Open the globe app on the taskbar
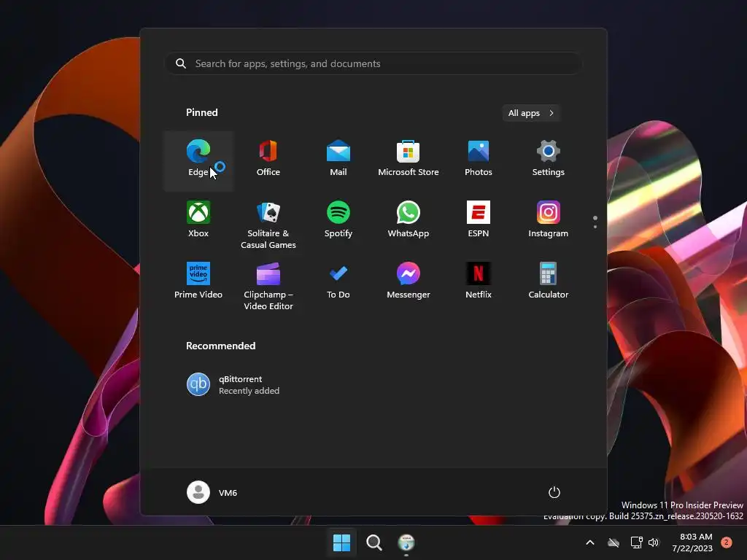Image resolution: width=747 pixels, height=560 pixels. coord(406,542)
